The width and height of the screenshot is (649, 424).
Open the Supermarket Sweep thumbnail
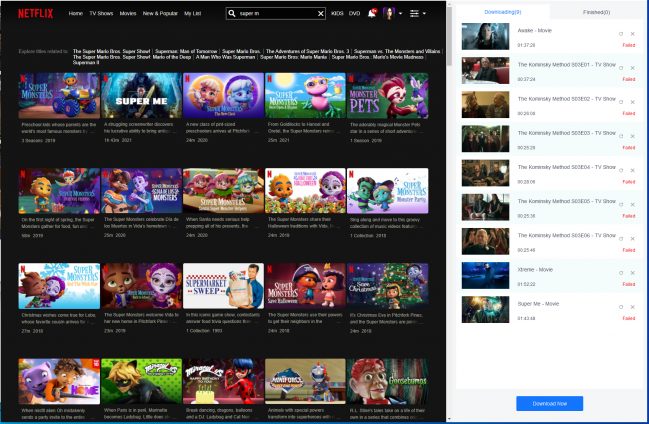click(x=224, y=286)
